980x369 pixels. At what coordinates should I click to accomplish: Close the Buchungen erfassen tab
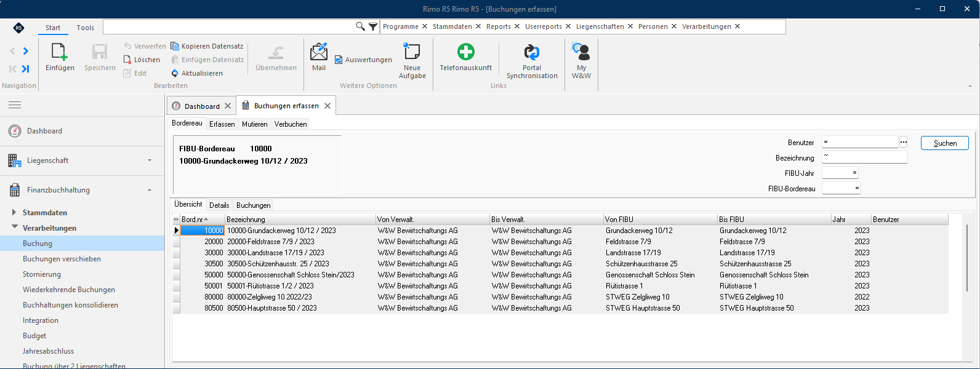tap(327, 106)
